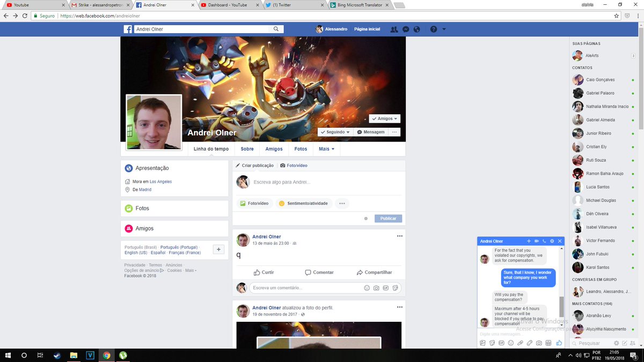Image resolution: width=644 pixels, height=362 pixels.
Task: Open Steam from the taskbar
Action: [57, 355]
